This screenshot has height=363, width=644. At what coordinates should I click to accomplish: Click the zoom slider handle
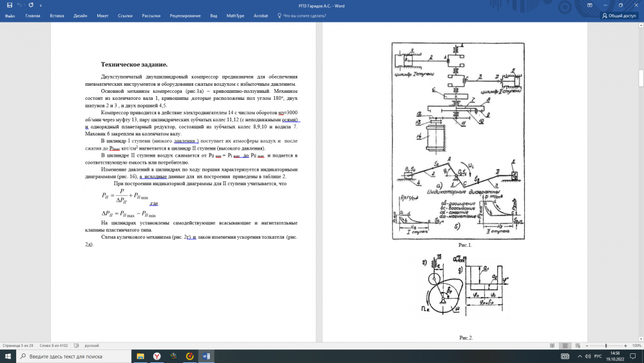(605, 346)
